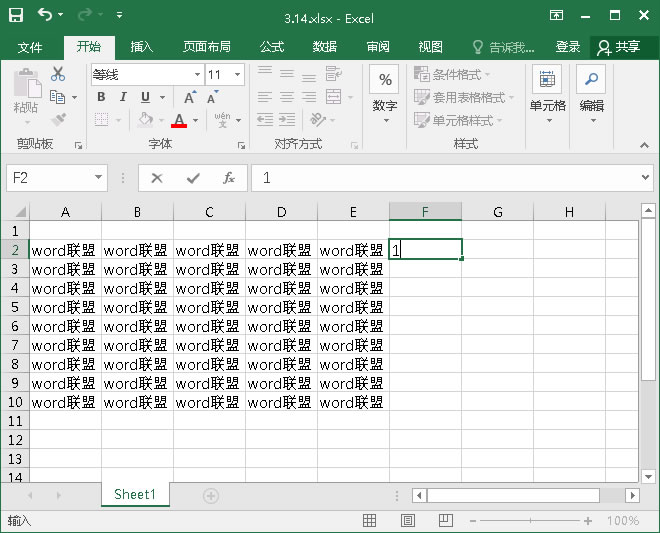Add a new sheet with plus icon
The width and height of the screenshot is (660, 533).
pos(210,496)
